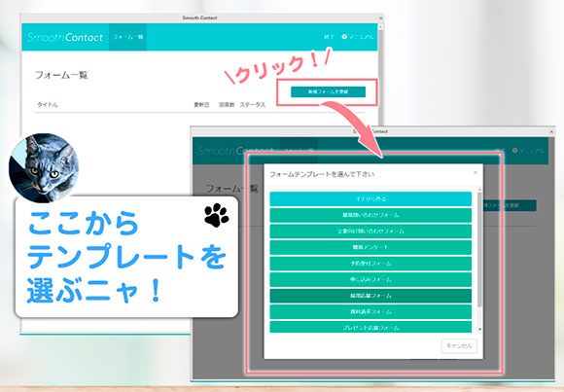The width and height of the screenshot is (564, 392).
Task: Click the キャンセル button in the dialog
Action: tap(459, 345)
